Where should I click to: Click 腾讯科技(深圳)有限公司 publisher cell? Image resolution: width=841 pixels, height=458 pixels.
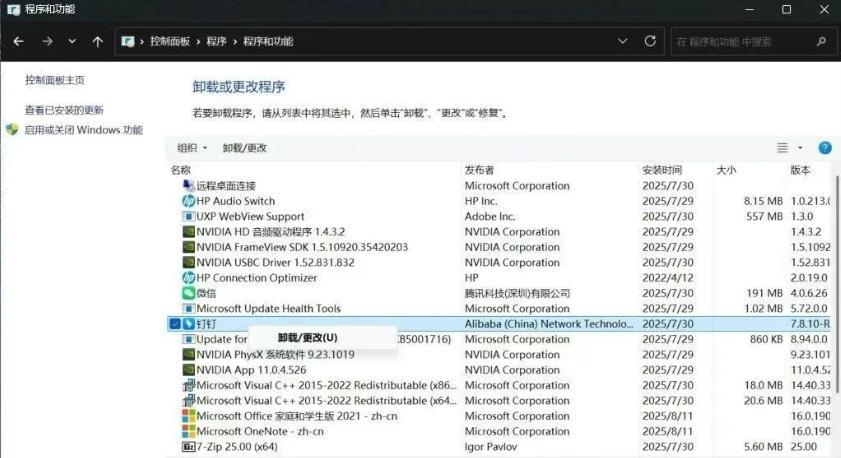click(517, 293)
